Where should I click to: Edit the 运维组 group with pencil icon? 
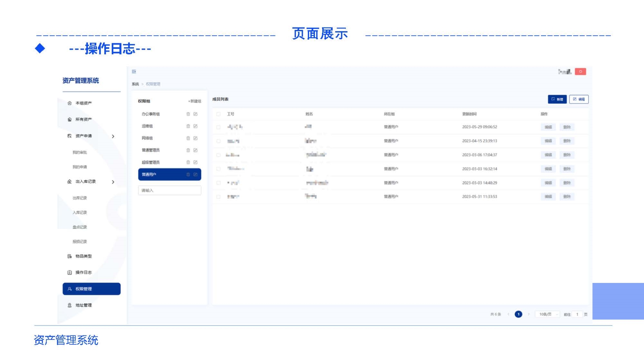[195, 126]
